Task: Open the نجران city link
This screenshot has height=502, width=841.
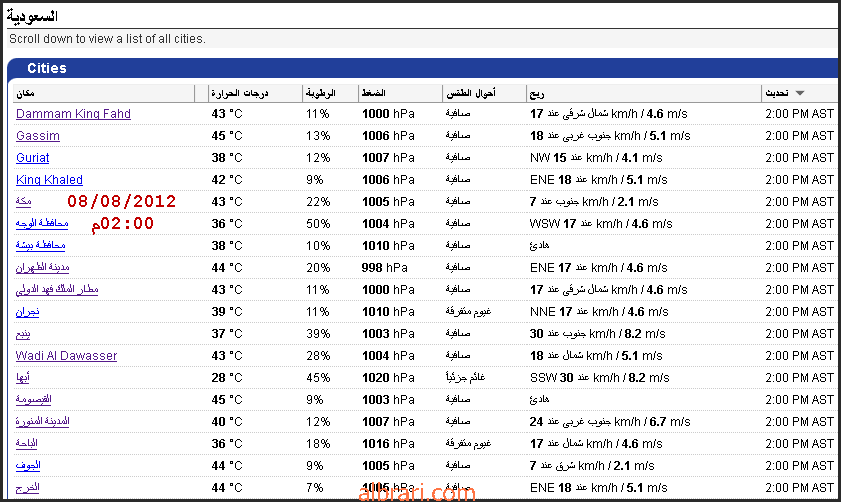Action: click(27, 312)
